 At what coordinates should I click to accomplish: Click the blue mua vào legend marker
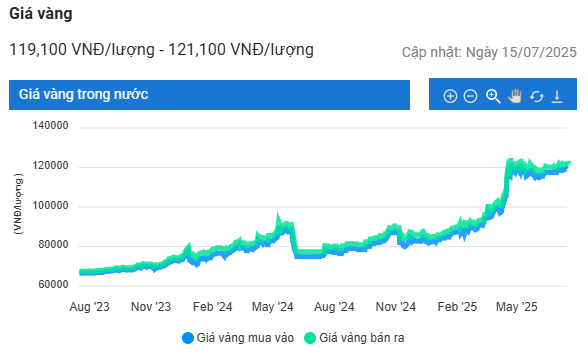coord(188,338)
